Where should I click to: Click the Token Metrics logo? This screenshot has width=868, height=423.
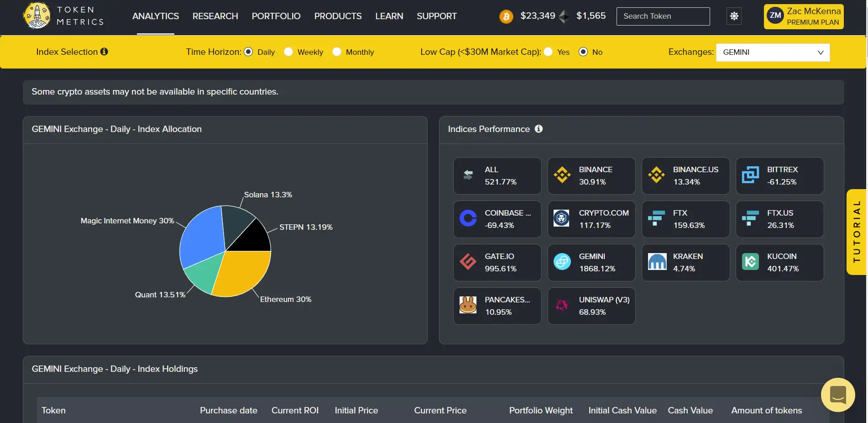[x=63, y=16]
